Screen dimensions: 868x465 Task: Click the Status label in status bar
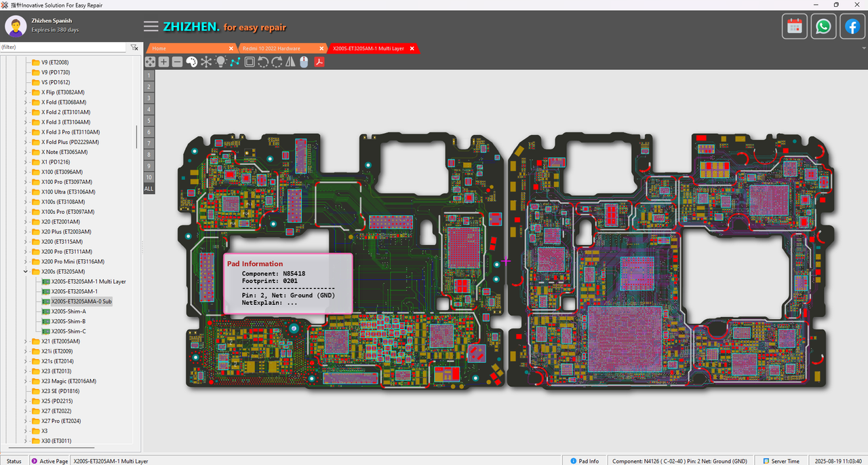pyautogui.click(x=14, y=461)
